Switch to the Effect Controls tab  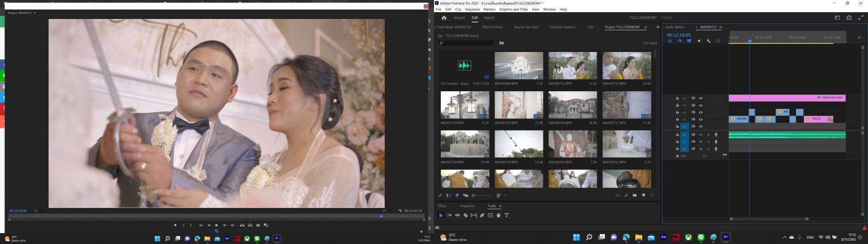click(x=492, y=27)
